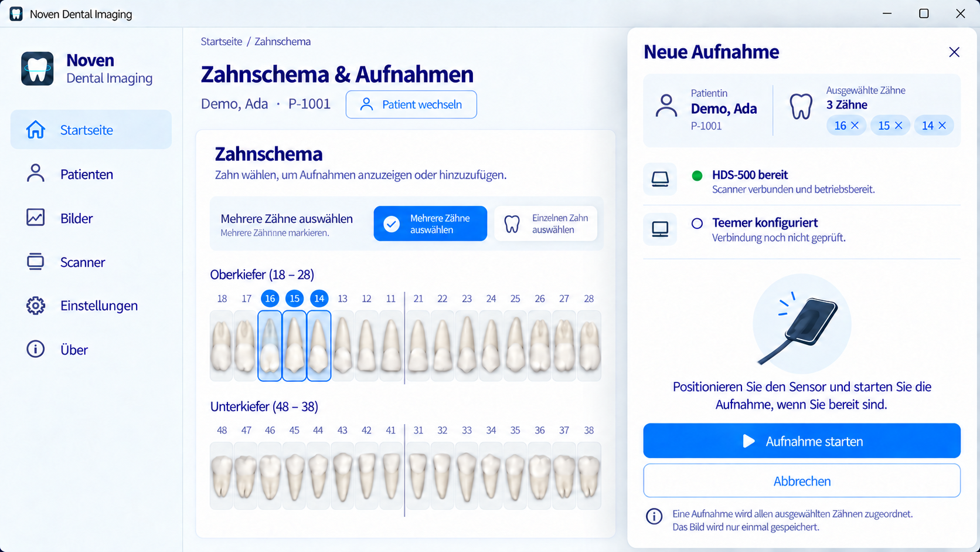Open the Patienten person icon in sidebar
Screen dimensions: 980x552
click(36, 174)
